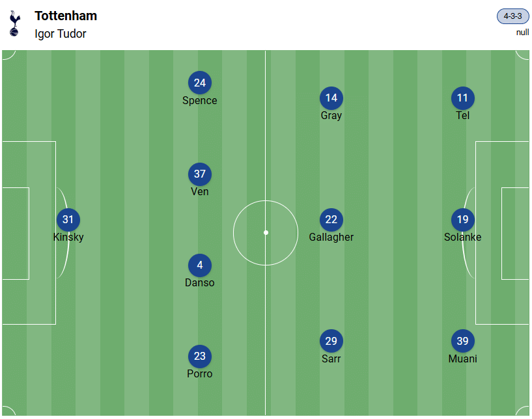Select goalkeeper Kinsky's number 31 marker
Viewport: 532px width, 419px height.
pyautogui.click(x=68, y=220)
